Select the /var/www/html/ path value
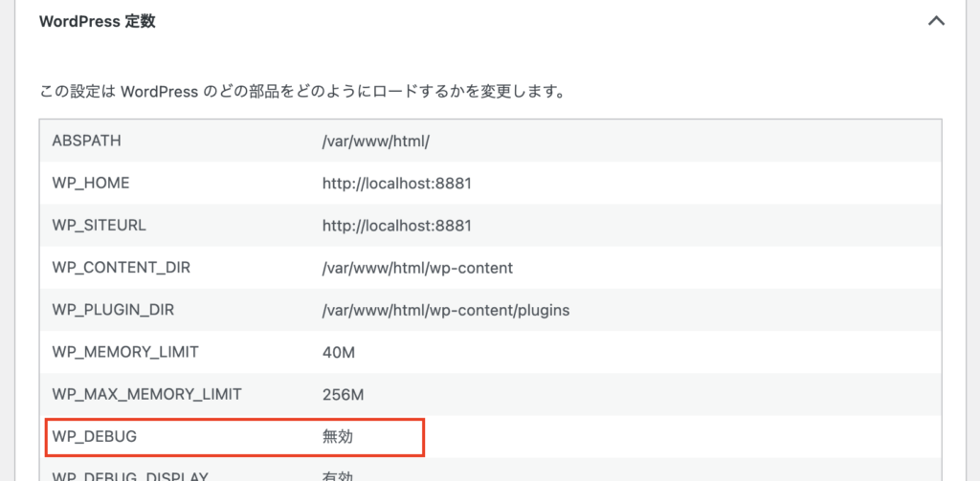Viewport: 980px width, 481px height. [x=375, y=142]
